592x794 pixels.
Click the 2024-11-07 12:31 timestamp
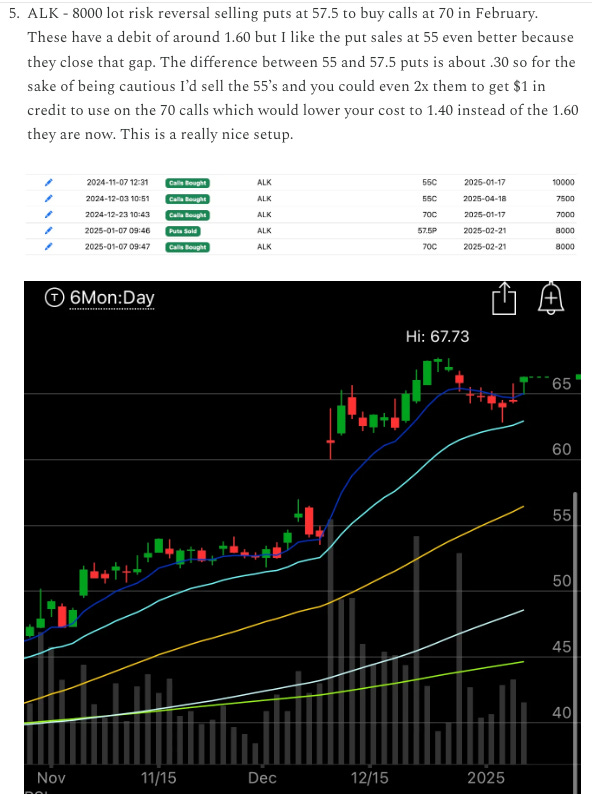pyautogui.click(x=117, y=182)
